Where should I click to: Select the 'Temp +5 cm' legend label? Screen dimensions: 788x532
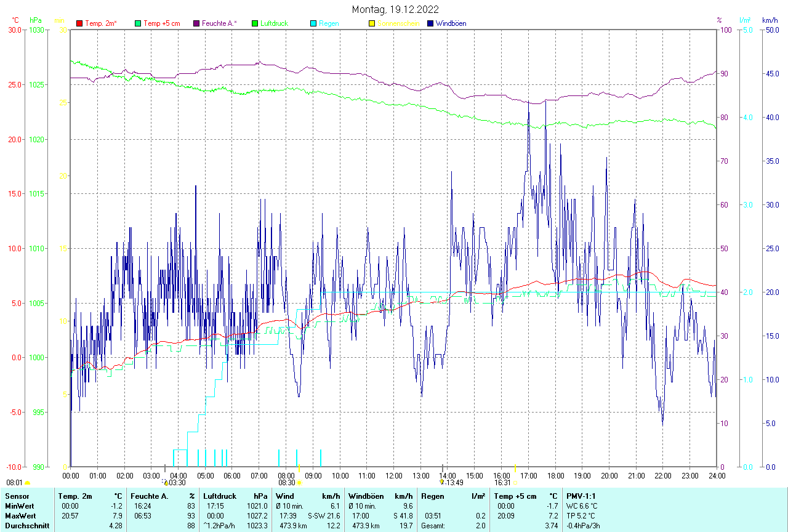(x=162, y=23)
